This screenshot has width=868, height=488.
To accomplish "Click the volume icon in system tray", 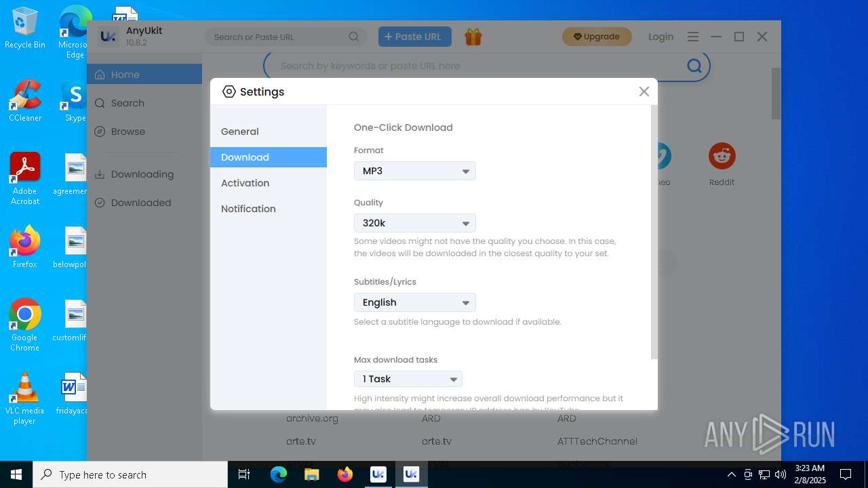I will click(781, 474).
